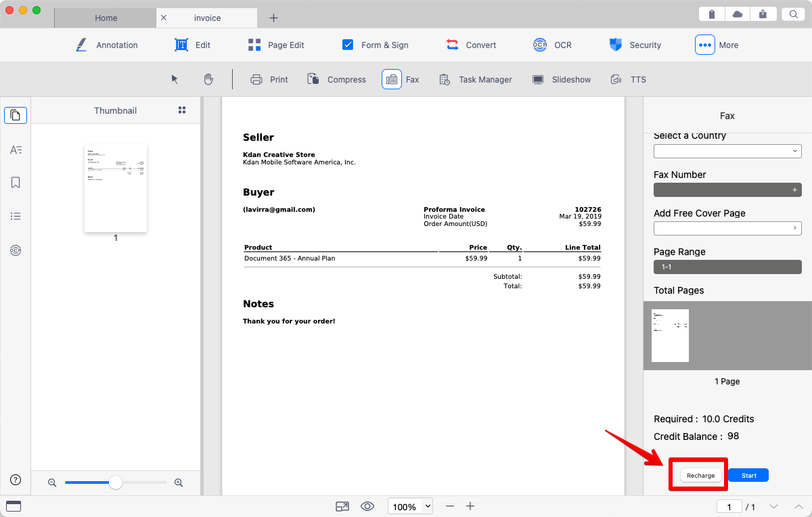Image resolution: width=812 pixels, height=517 pixels.
Task: Open the Select a Country dropdown
Action: click(x=727, y=151)
